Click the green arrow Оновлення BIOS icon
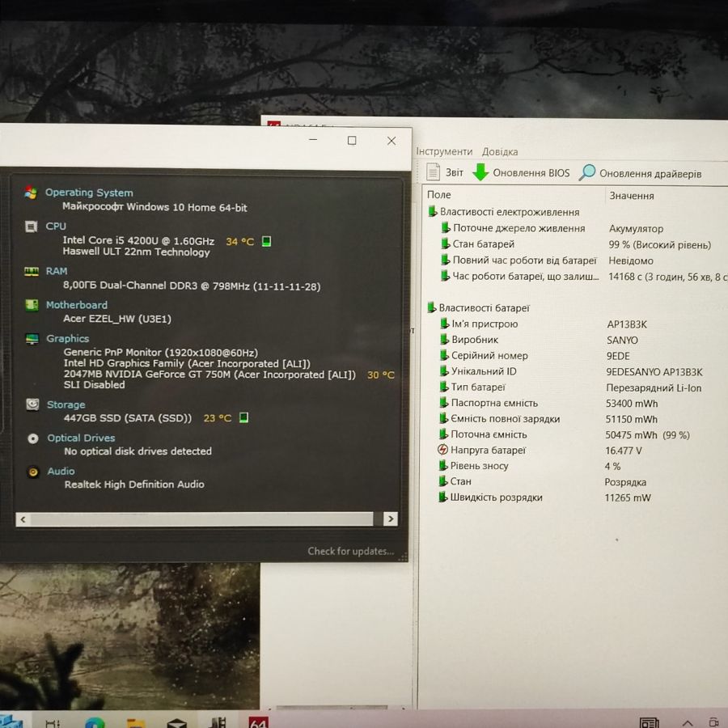Viewport: 728px width, 728px height. 480,172
